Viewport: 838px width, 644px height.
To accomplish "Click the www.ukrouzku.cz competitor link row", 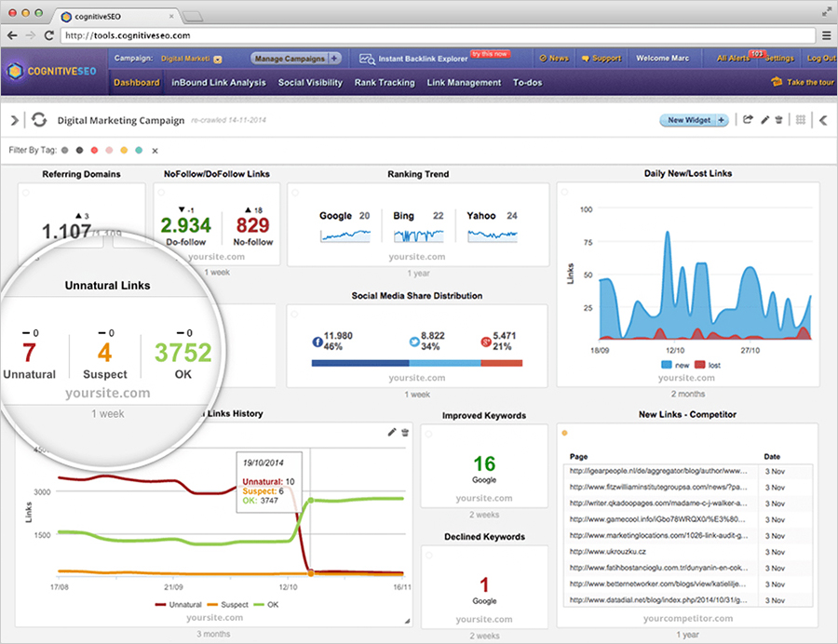I will tap(688, 552).
